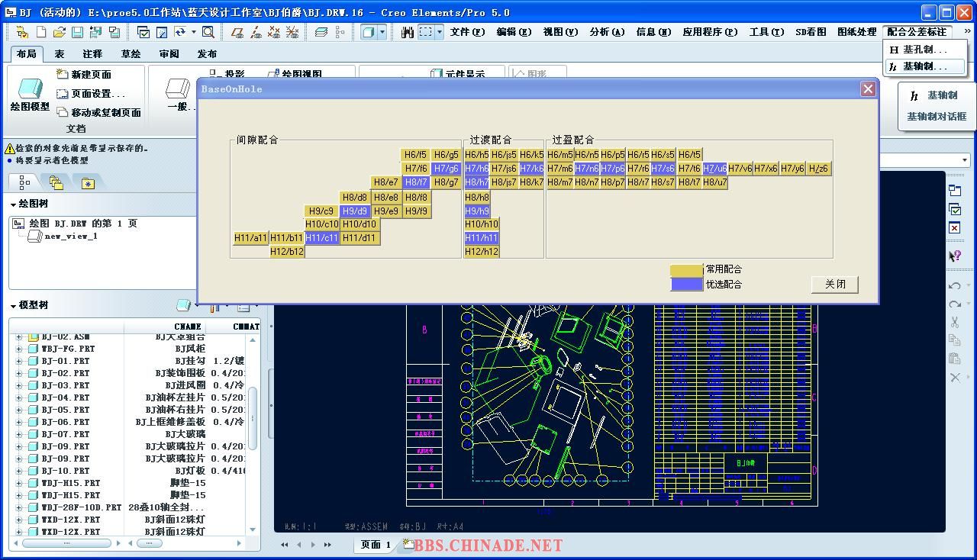Expand the WDJ-28F-10D.PRT tree node
The height and width of the screenshot is (560, 977).
pyautogui.click(x=19, y=507)
